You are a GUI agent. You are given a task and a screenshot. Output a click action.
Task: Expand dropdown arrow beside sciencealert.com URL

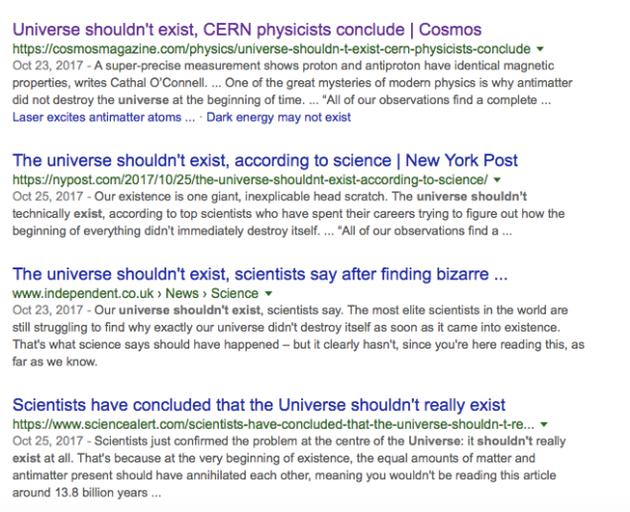(x=544, y=424)
